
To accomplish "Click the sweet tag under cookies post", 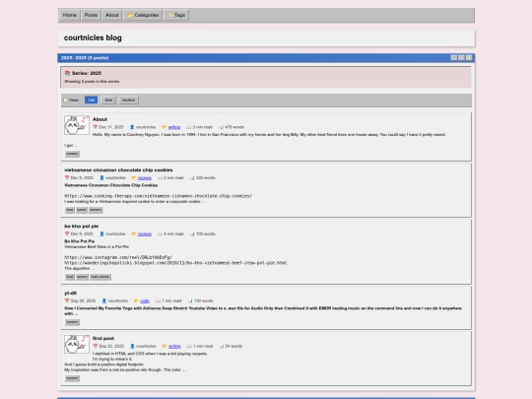I will pyautogui.click(x=82, y=210).
